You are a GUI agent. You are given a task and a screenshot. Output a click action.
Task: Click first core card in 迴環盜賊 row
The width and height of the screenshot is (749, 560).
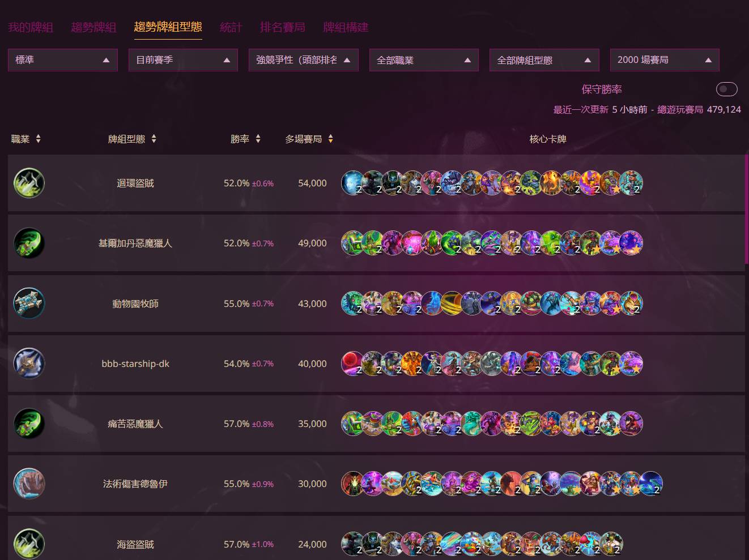coord(352,183)
